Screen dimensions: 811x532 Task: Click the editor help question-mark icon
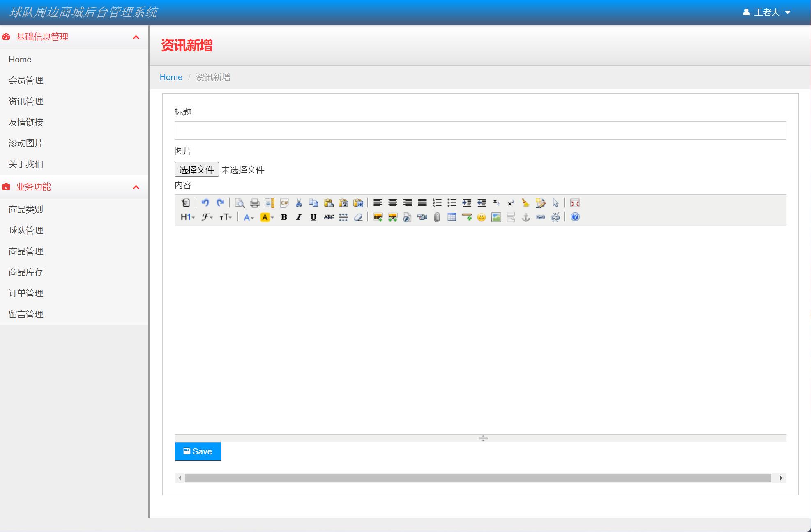pos(575,217)
